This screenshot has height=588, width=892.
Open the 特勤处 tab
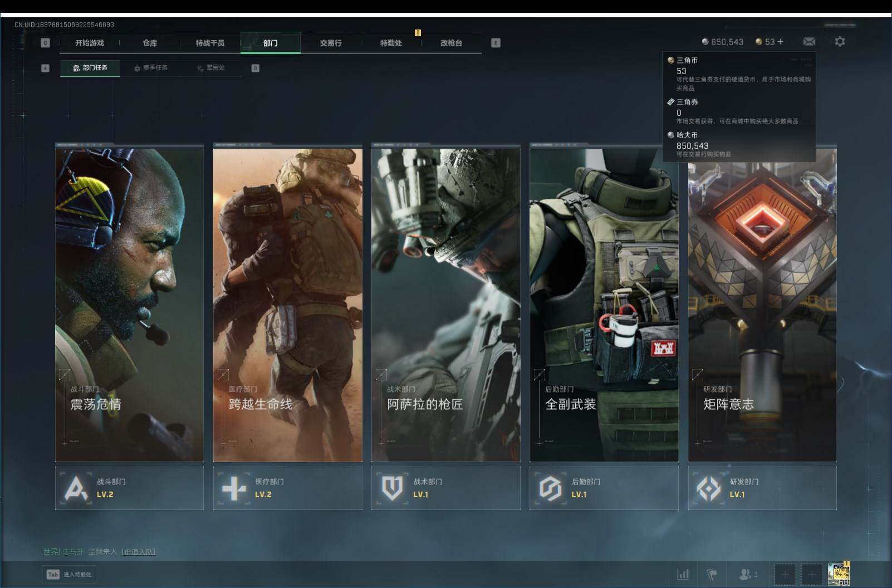391,43
